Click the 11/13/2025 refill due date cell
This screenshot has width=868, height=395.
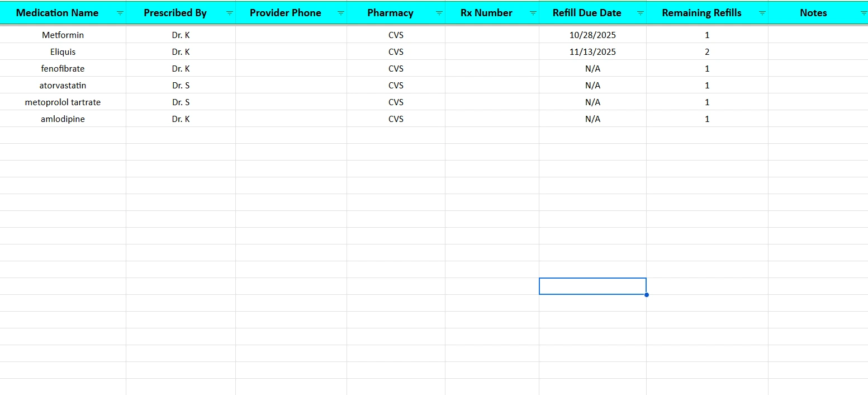click(592, 51)
